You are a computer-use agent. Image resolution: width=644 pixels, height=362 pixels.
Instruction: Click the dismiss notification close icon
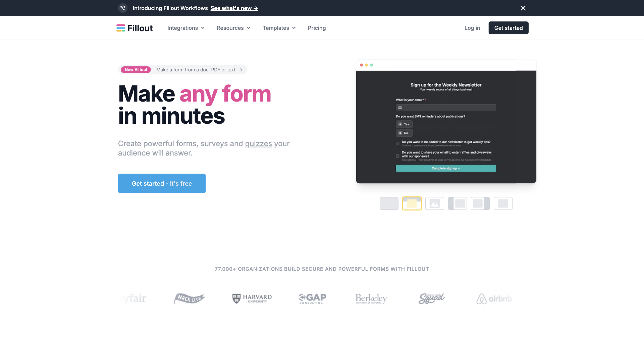point(524,8)
